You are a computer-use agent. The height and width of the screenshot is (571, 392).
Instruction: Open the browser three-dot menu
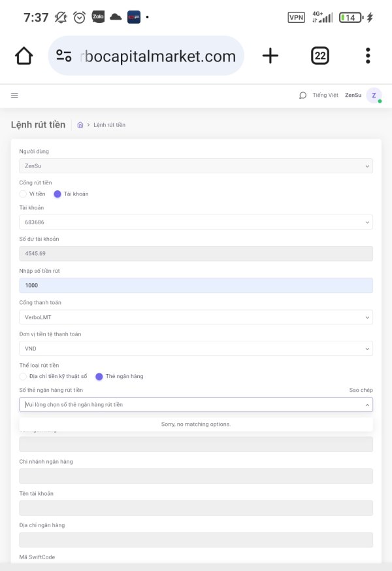point(368,56)
